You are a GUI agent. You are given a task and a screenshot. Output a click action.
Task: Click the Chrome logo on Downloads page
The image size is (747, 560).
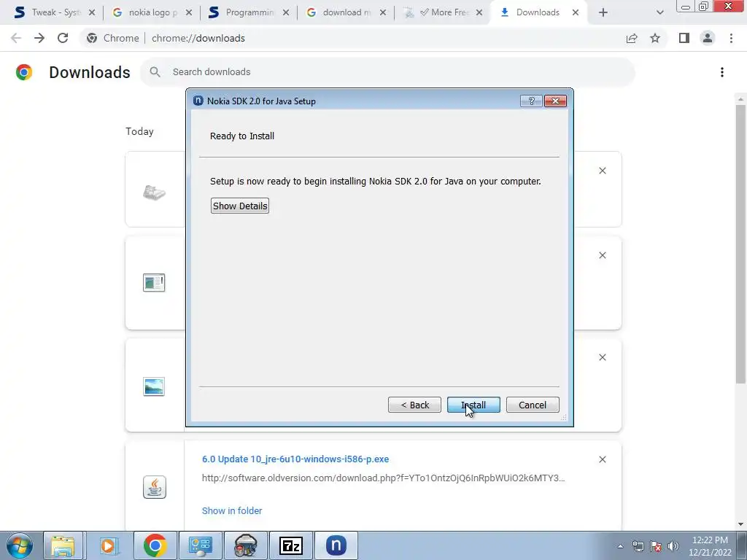click(x=24, y=72)
